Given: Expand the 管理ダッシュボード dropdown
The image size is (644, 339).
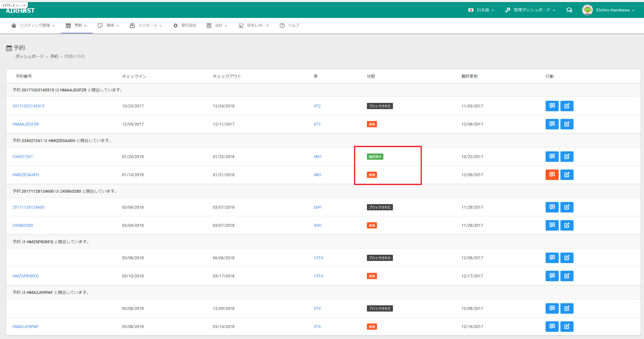Looking at the screenshot, I should [531, 10].
